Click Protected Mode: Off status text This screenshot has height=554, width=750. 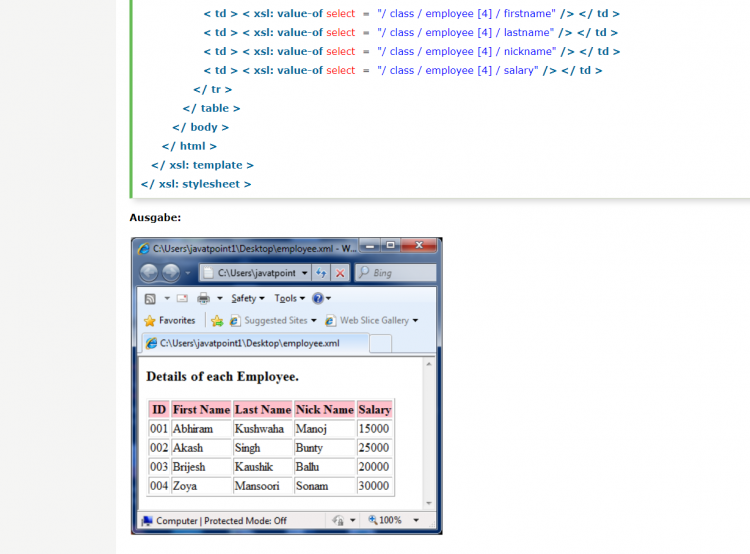coord(245,521)
